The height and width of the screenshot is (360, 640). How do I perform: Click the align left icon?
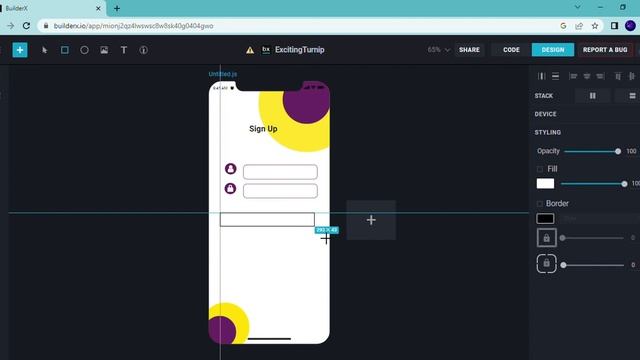[x=573, y=76]
